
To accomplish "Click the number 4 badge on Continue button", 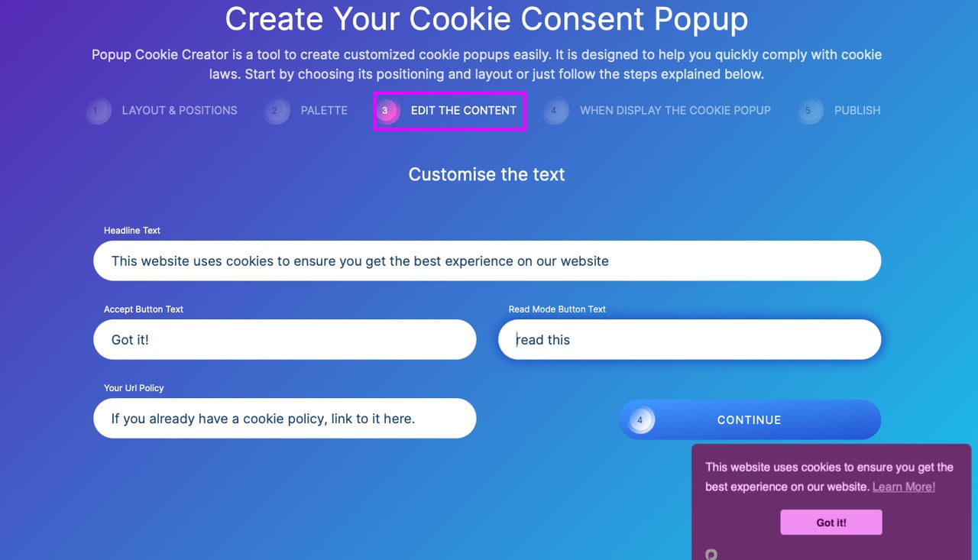I will point(640,419).
